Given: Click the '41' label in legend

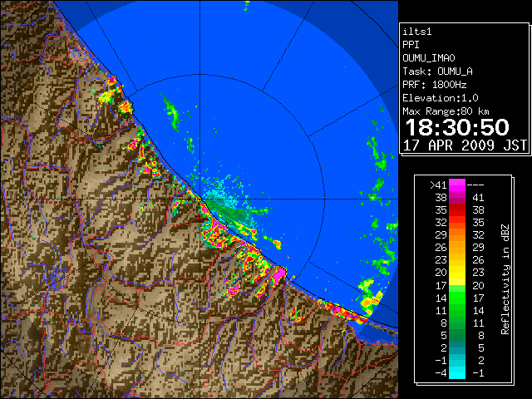Looking at the screenshot, I should tap(478, 198).
